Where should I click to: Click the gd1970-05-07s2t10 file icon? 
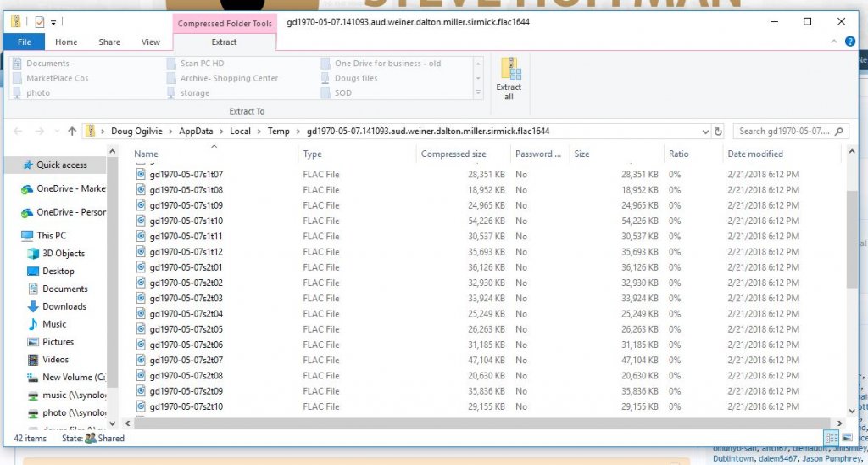142,406
